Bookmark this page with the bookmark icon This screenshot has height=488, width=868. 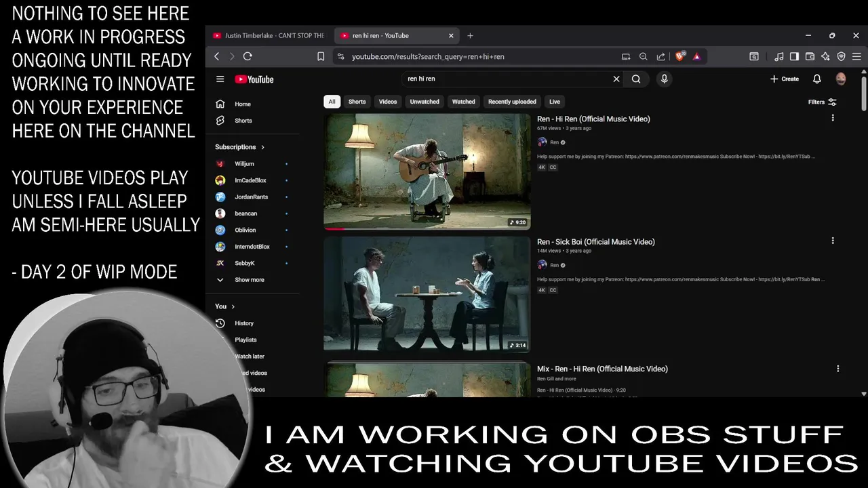pyautogui.click(x=321, y=56)
